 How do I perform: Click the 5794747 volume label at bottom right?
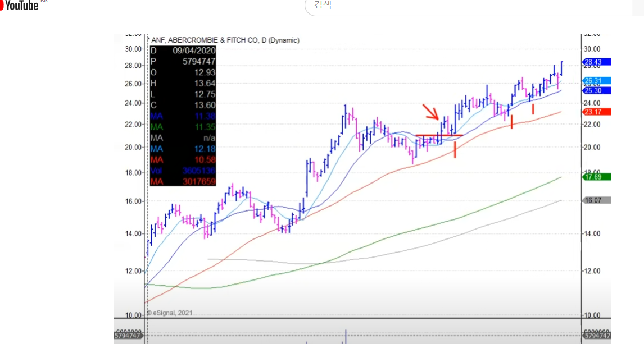pyautogui.click(x=597, y=336)
